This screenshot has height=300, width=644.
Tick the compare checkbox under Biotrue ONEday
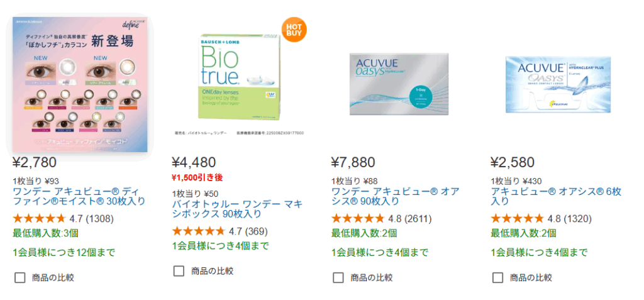(x=179, y=271)
